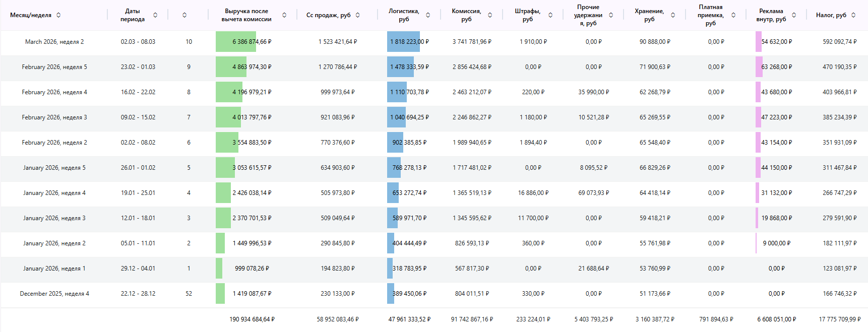Sort Реклама внутр, руб column
868x332 pixels.
pyautogui.click(x=794, y=15)
